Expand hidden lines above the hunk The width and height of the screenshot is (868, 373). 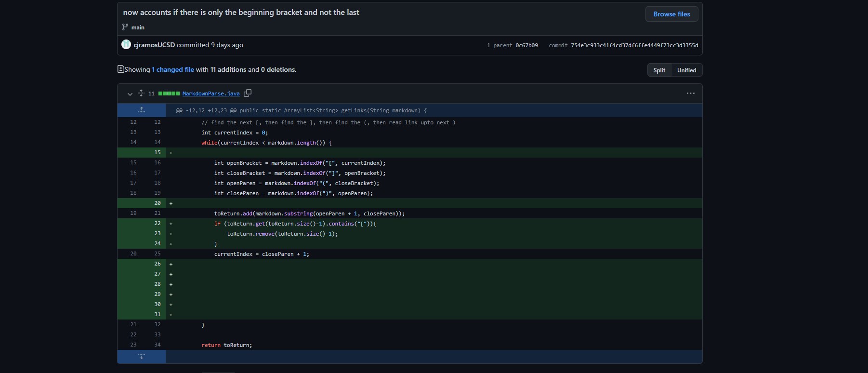coord(142,110)
